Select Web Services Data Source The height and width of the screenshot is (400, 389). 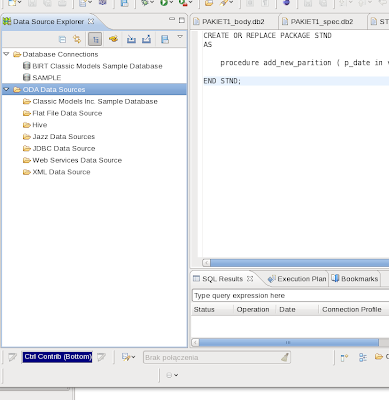(x=77, y=160)
